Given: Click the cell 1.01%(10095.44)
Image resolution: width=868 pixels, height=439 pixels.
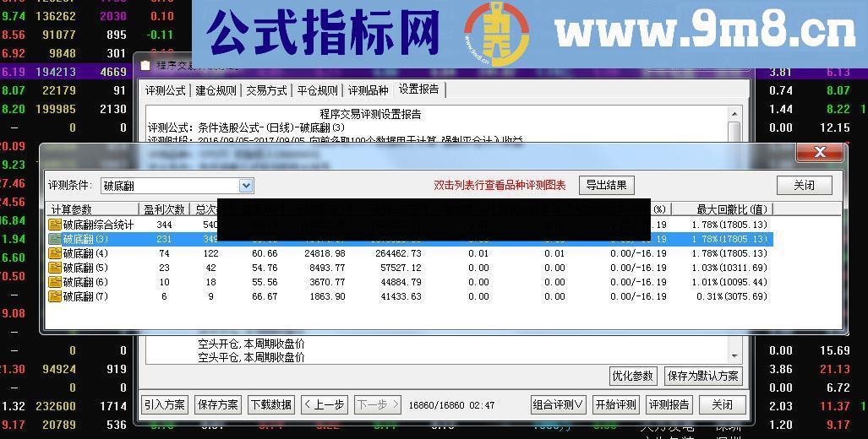Looking at the screenshot, I should point(729,282).
